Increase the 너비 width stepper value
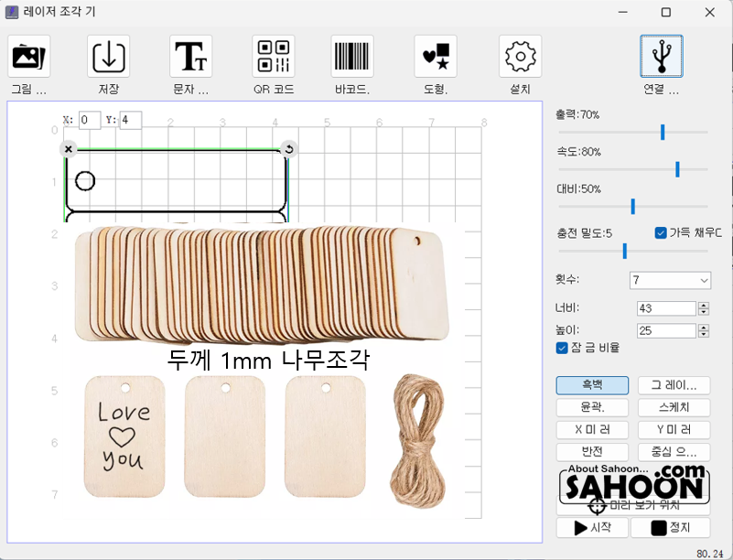This screenshot has width=733, height=560. 704,306
